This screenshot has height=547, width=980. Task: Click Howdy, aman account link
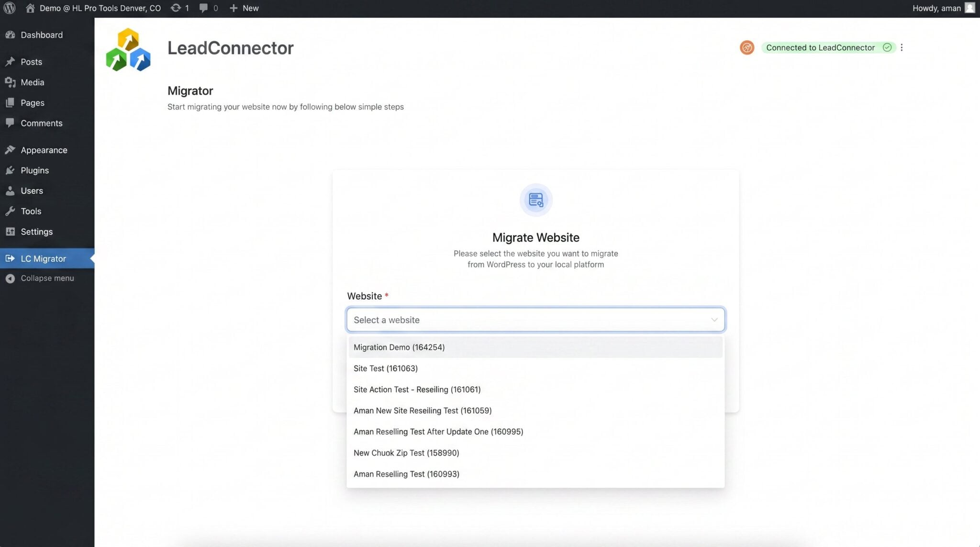[x=936, y=8]
